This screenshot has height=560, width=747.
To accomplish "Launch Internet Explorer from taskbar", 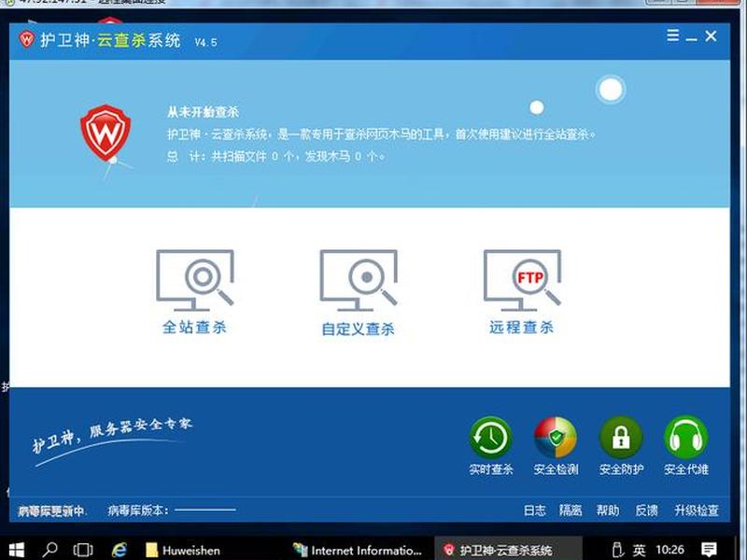I will (x=120, y=550).
